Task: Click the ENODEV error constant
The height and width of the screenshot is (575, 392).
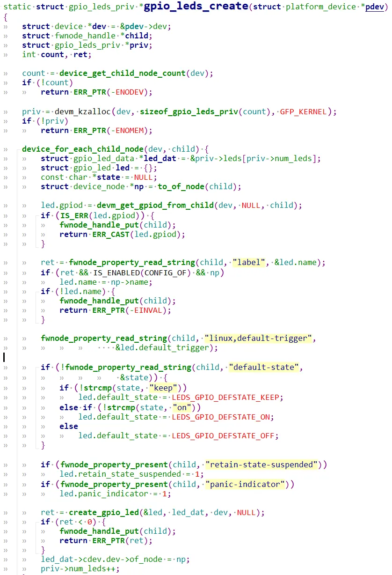Action: pos(127,92)
